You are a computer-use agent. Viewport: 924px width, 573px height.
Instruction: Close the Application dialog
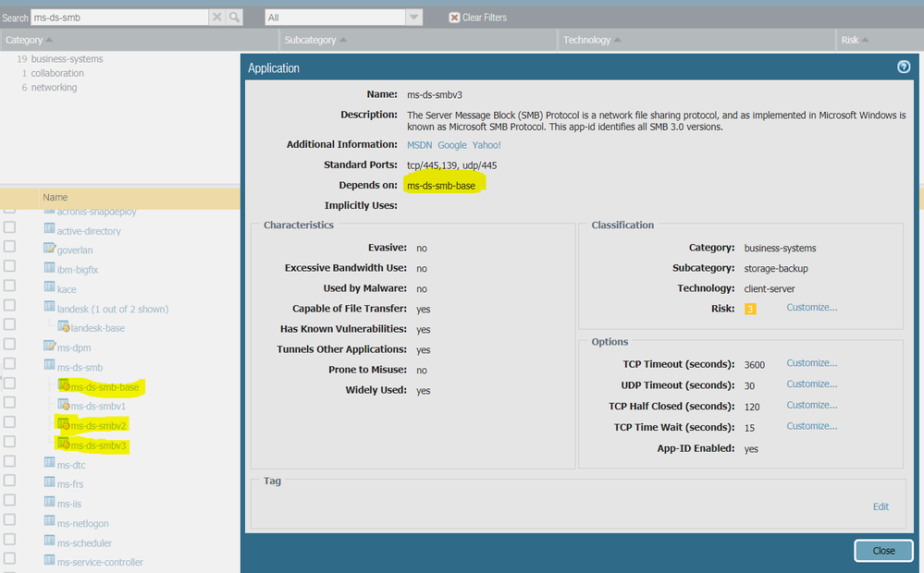(883, 551)
